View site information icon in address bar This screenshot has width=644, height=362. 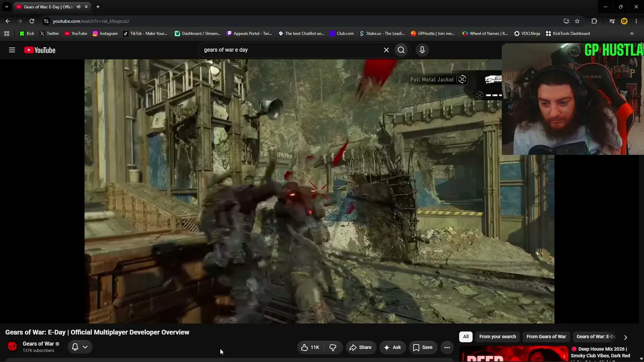coord(46,21)
